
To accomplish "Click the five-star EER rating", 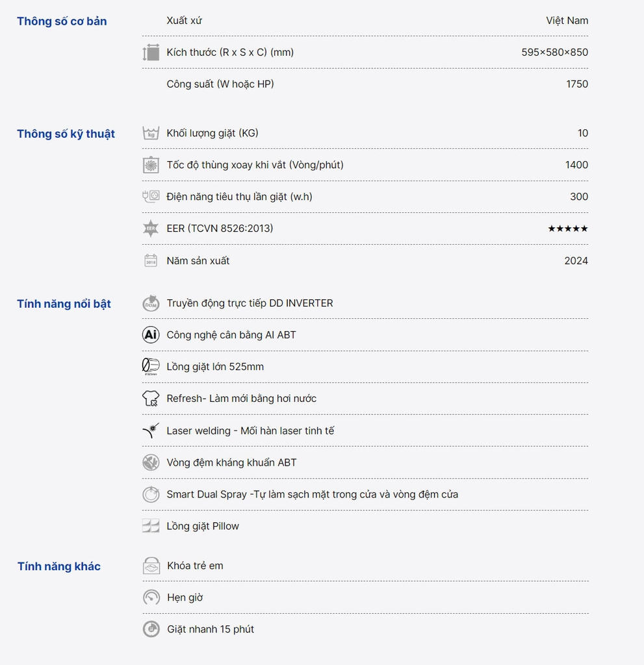I will 567,229.
